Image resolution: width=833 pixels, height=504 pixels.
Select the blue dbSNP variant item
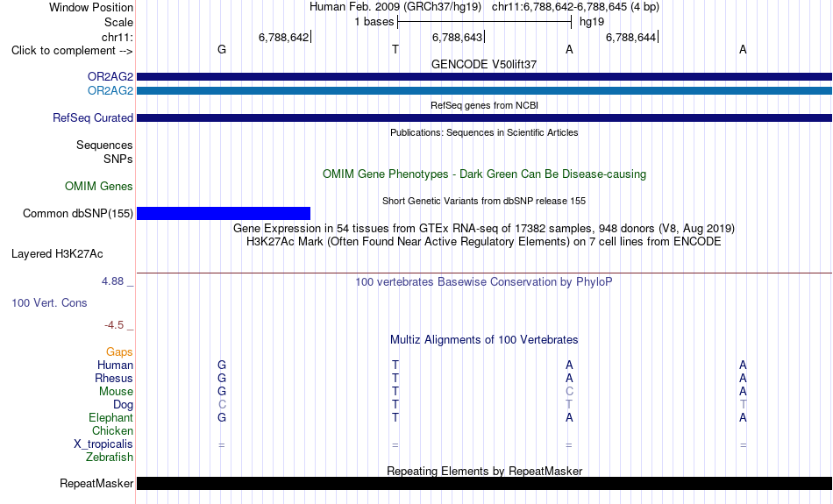coord(223,214)
